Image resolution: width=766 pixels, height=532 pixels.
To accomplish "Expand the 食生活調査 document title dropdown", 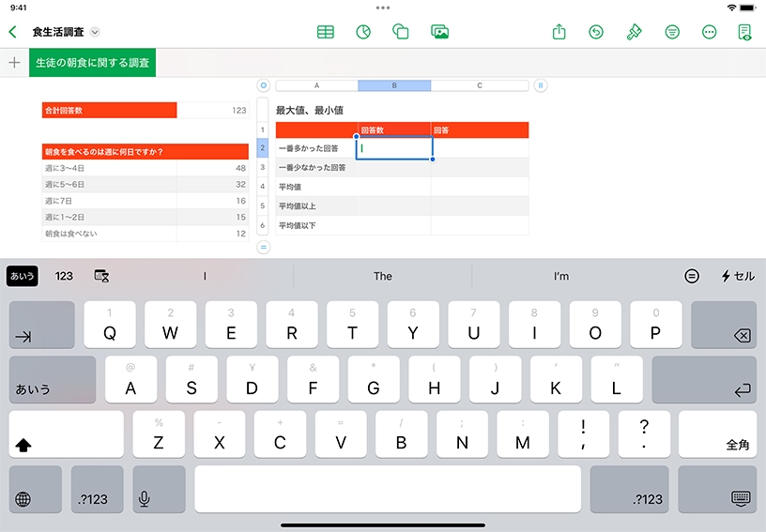I will click(x=95, y=32).
